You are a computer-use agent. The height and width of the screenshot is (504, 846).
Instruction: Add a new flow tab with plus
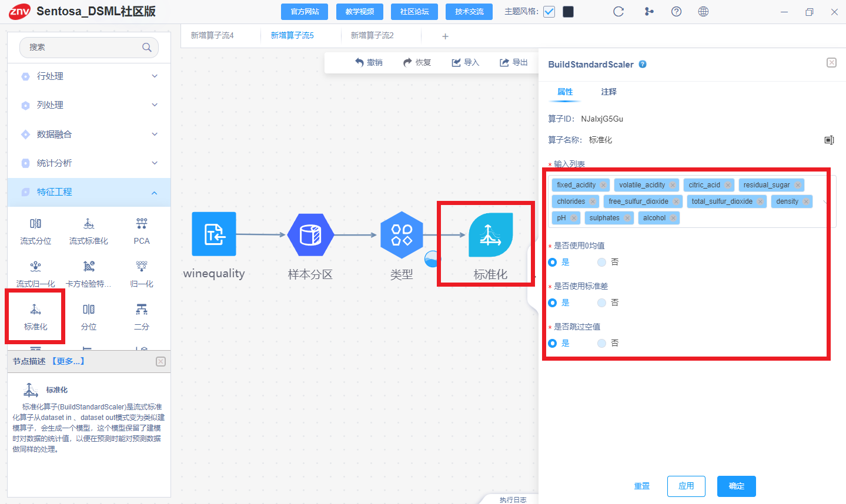point(445,36)
